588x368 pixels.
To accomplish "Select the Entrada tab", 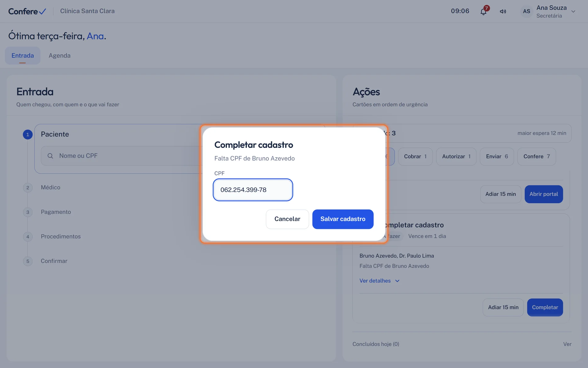I will click(23, 56).
